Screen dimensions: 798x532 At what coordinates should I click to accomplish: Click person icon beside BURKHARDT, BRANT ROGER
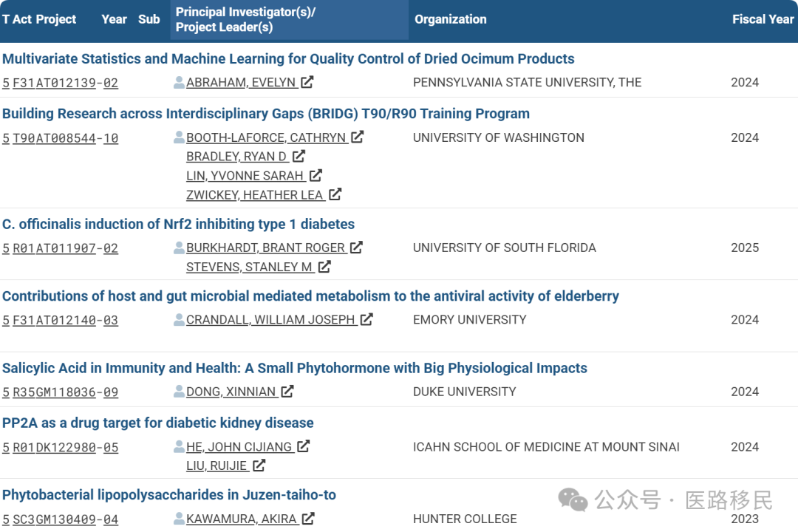pyautogui.click(x=179, y=248)
